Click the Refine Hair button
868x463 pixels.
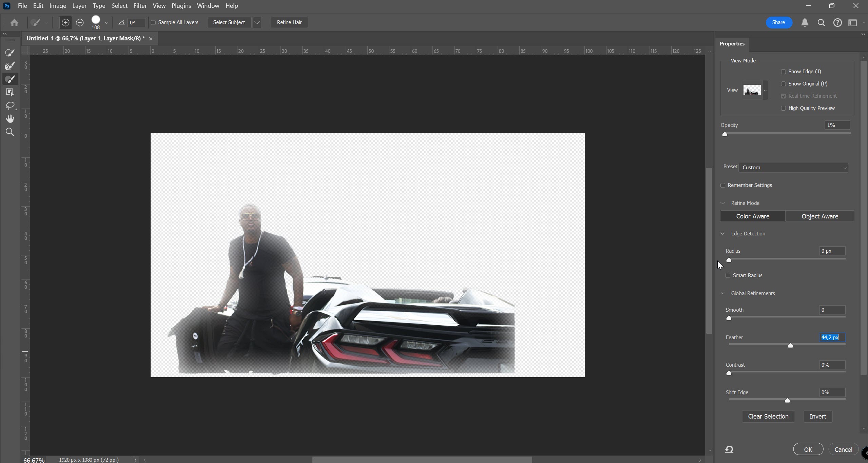(289, 22)
